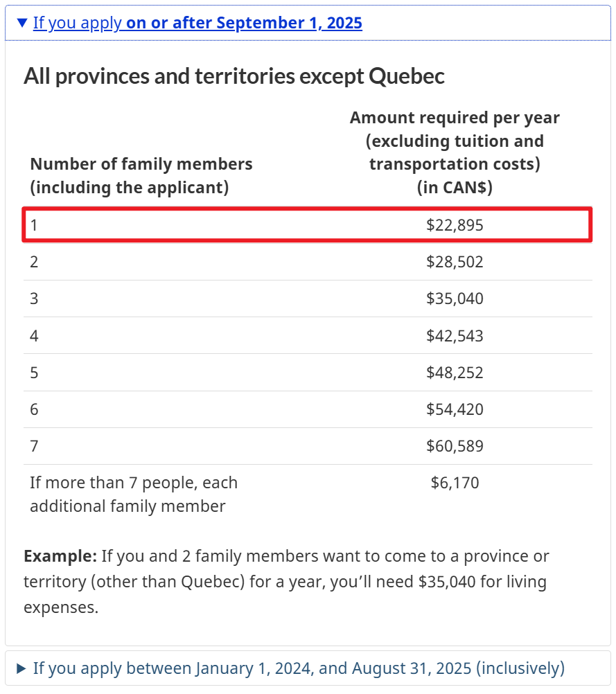Click the family member count 7 cell
616x694 pixels.
click(34, 446)
